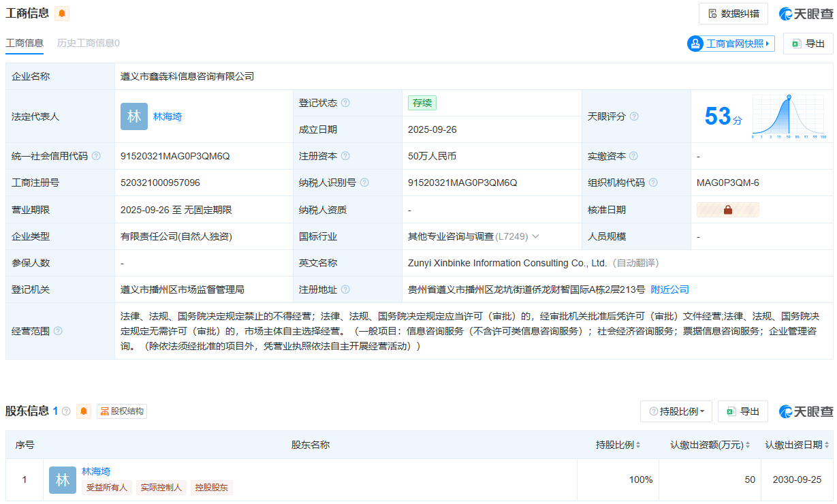Image resolution: width=837 pixels, height=504 pixels.
Task: Select the 工商信息 tab
Action: click(x=25, y=43)
